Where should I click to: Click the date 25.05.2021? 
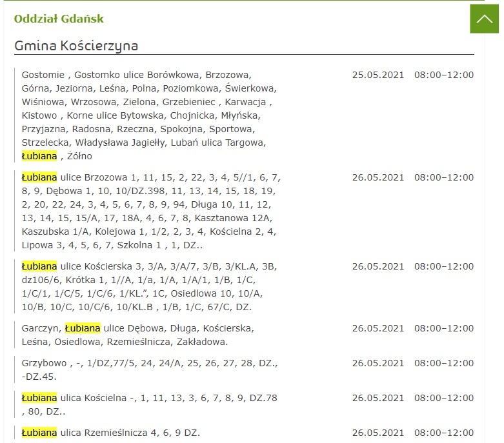point(378,75)
